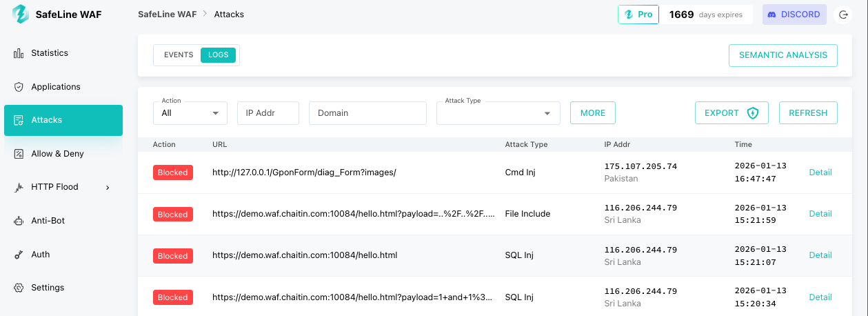Click the Settings gear icon in sidebar
Viewport: 868px width, 316px height.
pos(19,288)
